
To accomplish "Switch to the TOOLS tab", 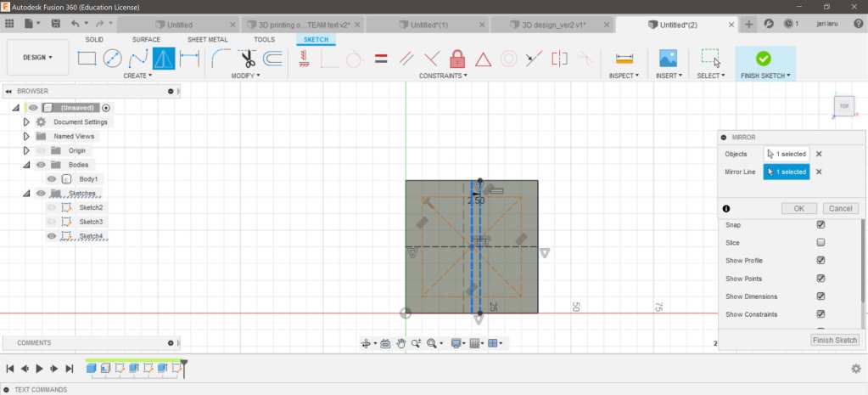I will click(x=265, y=40).
